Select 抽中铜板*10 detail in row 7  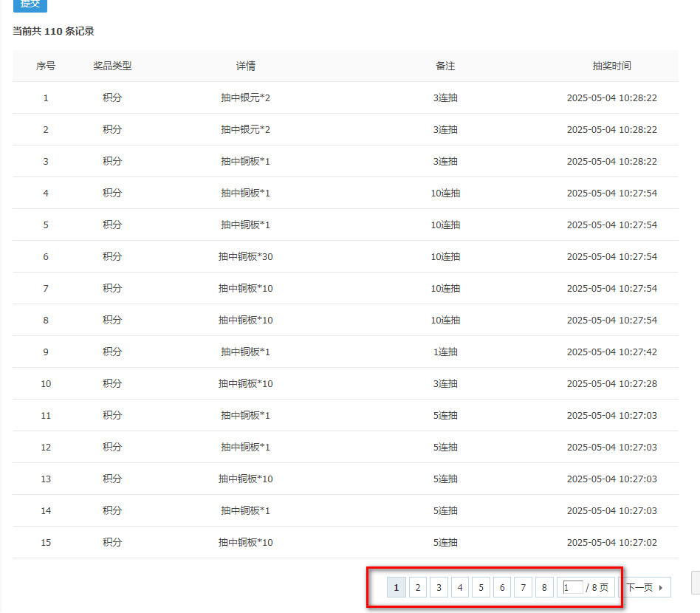point(246,289)
